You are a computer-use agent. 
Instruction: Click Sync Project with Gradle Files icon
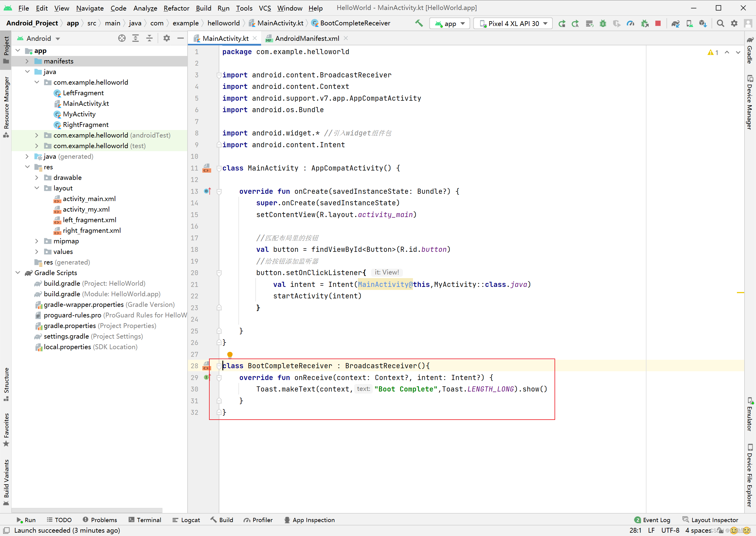[676, 23]
